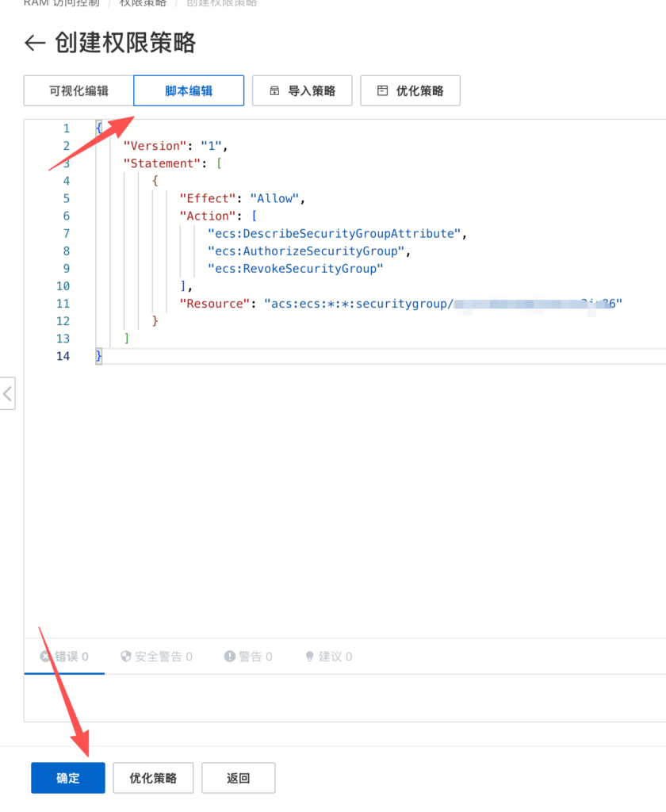This screenshot has height=812, width=666.
Task: Click the top 优化策略 icon beside 导入策略
Action: coord(383,91)
